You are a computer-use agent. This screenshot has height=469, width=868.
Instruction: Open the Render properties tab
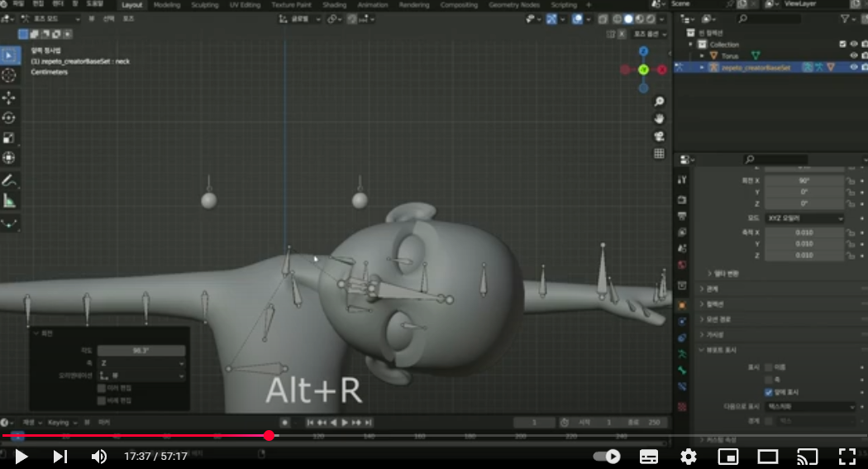[x=682, y=199]
